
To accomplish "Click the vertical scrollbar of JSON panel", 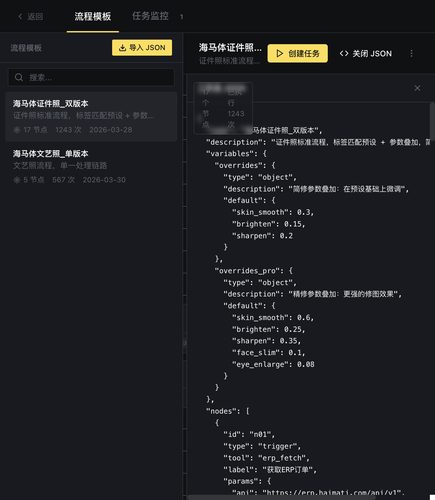I will [432, 121].
